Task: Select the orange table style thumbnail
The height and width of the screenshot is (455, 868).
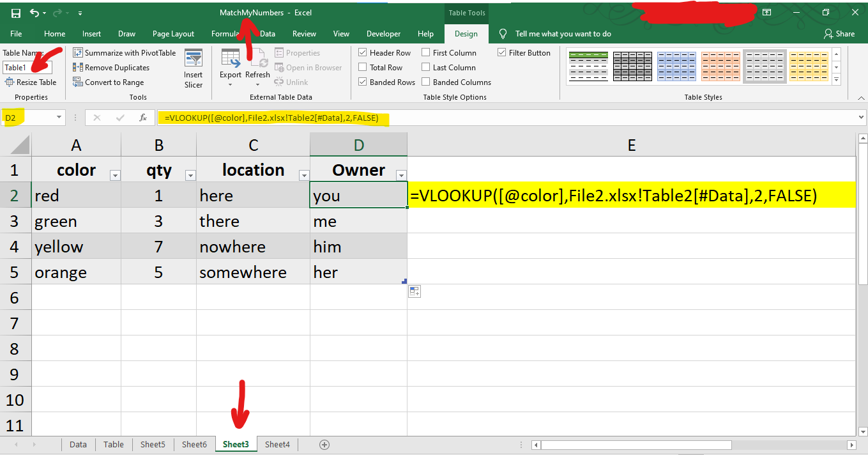Action: click(x=720, y=68)
